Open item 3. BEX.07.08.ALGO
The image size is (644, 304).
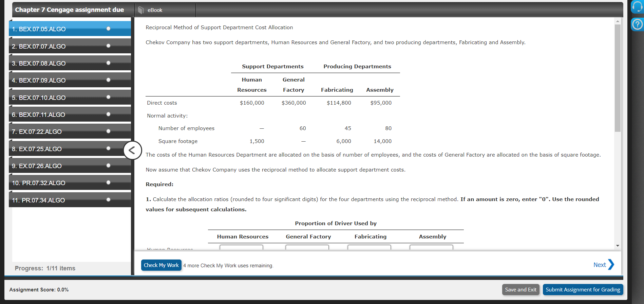pyautogui.click(x=70, y=63)
